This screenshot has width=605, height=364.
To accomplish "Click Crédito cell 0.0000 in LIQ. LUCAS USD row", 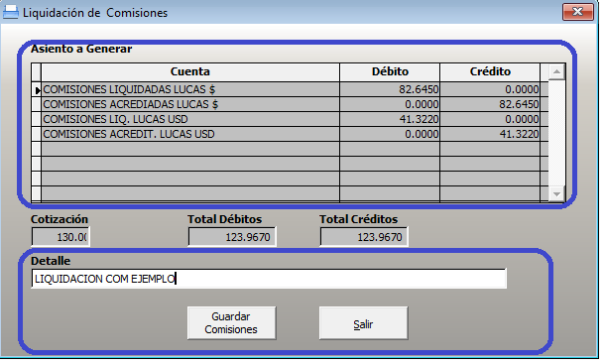I will [490, 119].
